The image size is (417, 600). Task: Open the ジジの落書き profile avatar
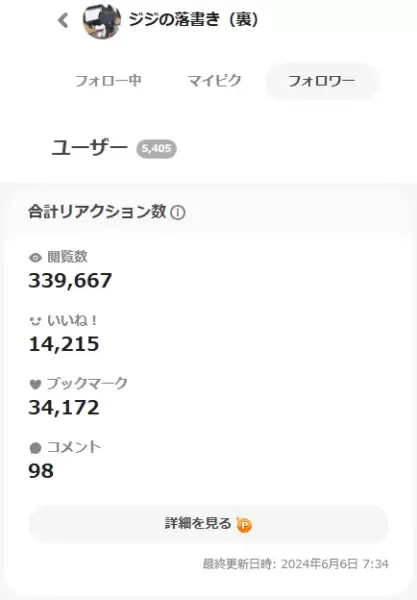[102, 20]
